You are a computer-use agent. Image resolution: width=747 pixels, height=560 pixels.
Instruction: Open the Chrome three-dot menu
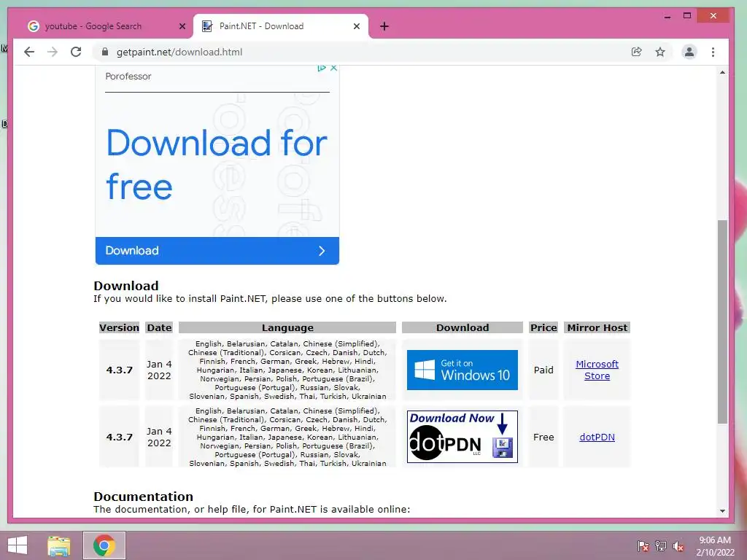713,52
